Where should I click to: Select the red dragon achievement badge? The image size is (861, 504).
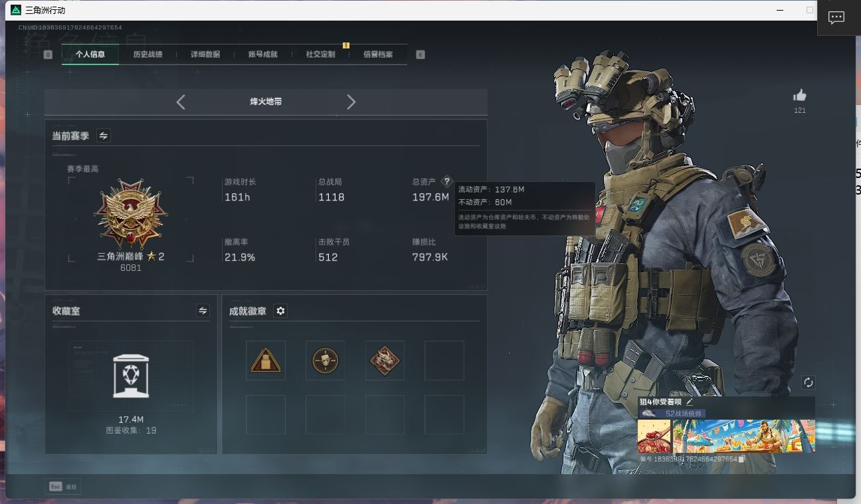click(385, 361)
